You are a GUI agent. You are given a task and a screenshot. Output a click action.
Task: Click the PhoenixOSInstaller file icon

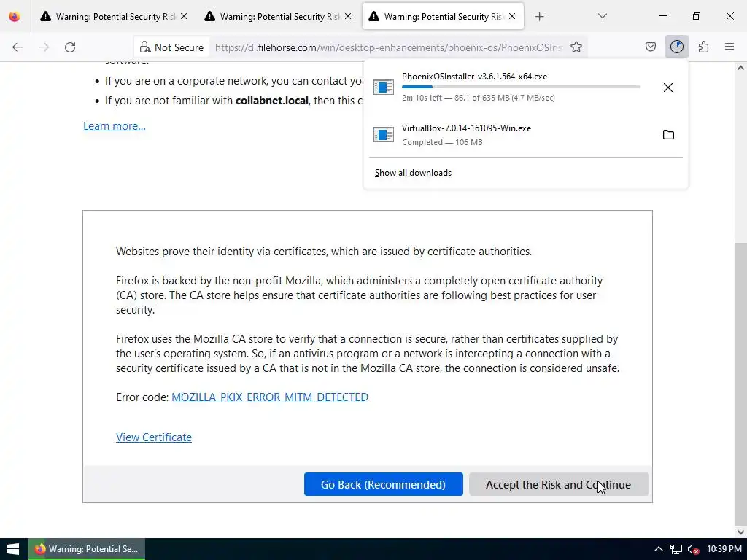[384, 87]
